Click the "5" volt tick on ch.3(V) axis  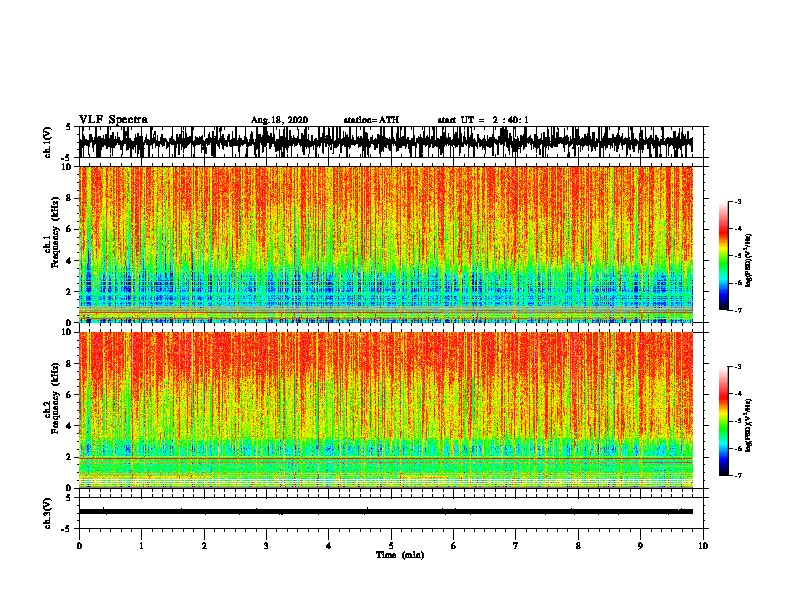coord(68,498)
